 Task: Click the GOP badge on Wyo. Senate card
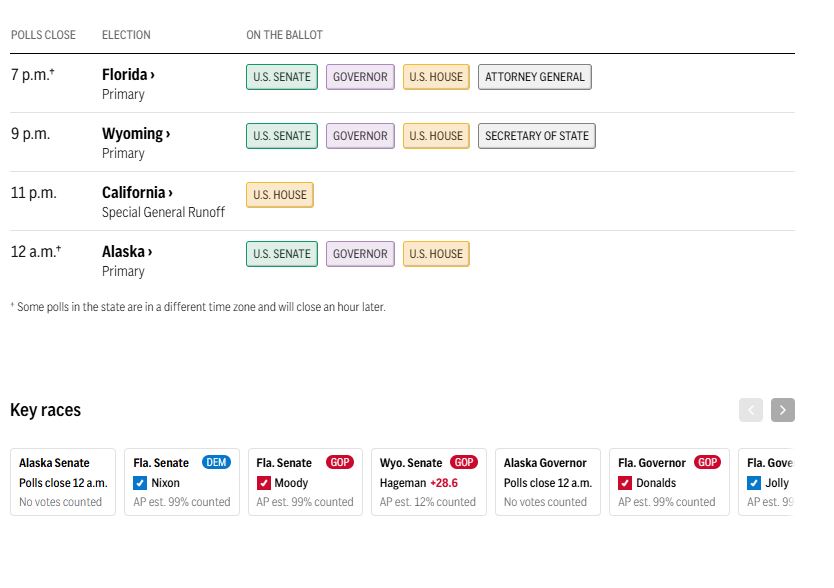coord(464,462)
